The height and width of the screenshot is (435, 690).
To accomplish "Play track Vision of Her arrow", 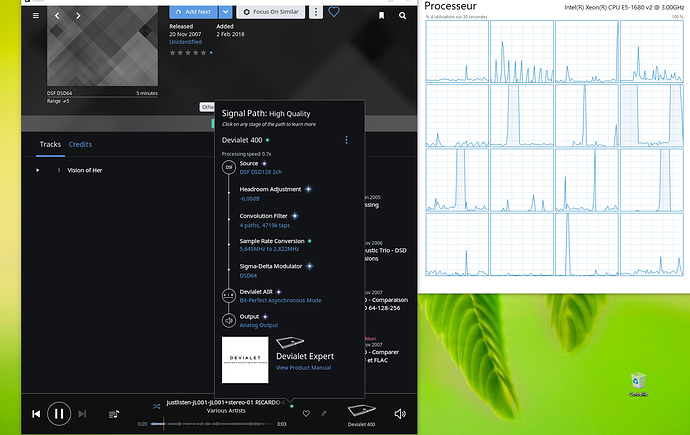I will point(37,170).
